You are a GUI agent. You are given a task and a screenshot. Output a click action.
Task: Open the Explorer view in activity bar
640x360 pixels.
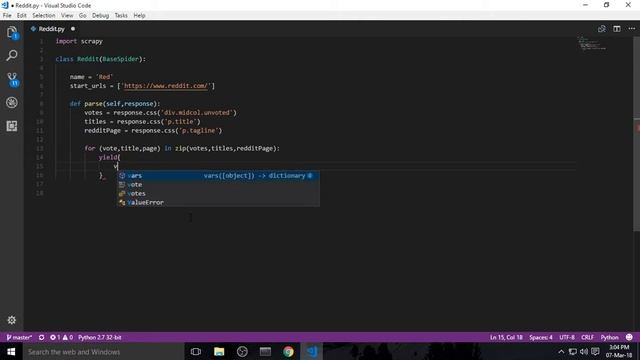12,32
